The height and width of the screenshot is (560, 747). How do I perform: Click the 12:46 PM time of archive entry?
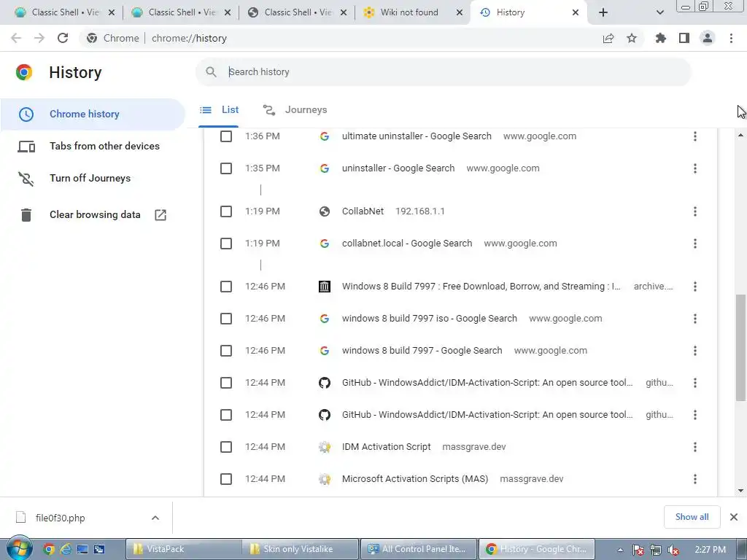pyautogui.click(x=265, y=287)
